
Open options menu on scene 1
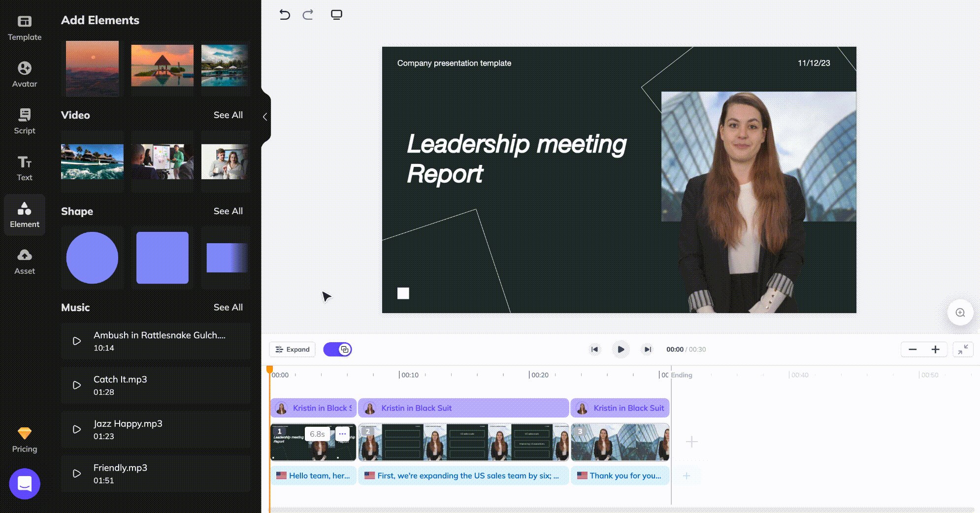click(342, 434)
